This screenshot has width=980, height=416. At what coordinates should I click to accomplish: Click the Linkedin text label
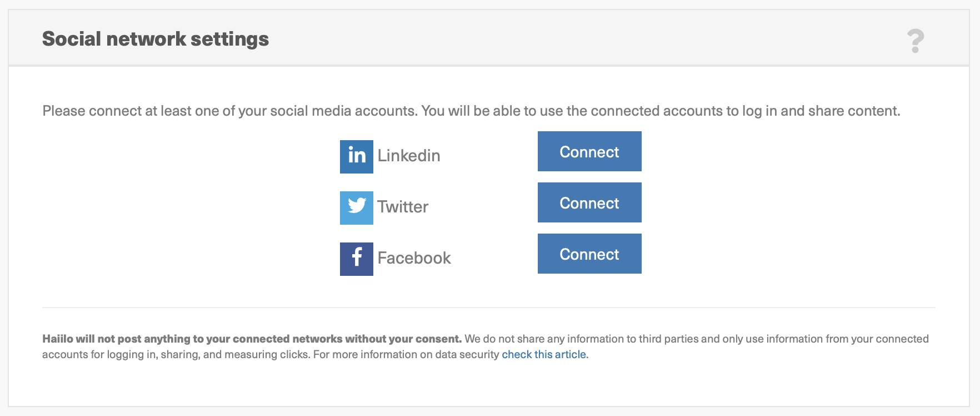[x=408, y=156]
